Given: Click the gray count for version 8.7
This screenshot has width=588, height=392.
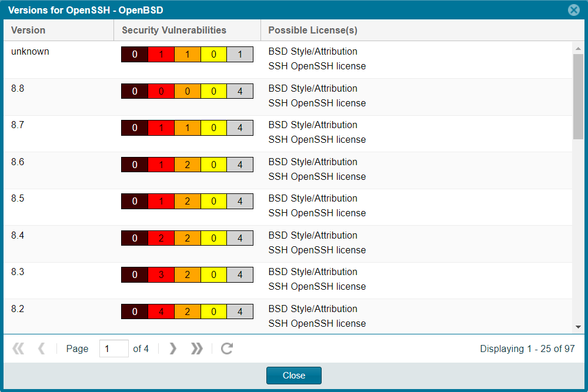Looking at the screenshot, I should 240,128.
